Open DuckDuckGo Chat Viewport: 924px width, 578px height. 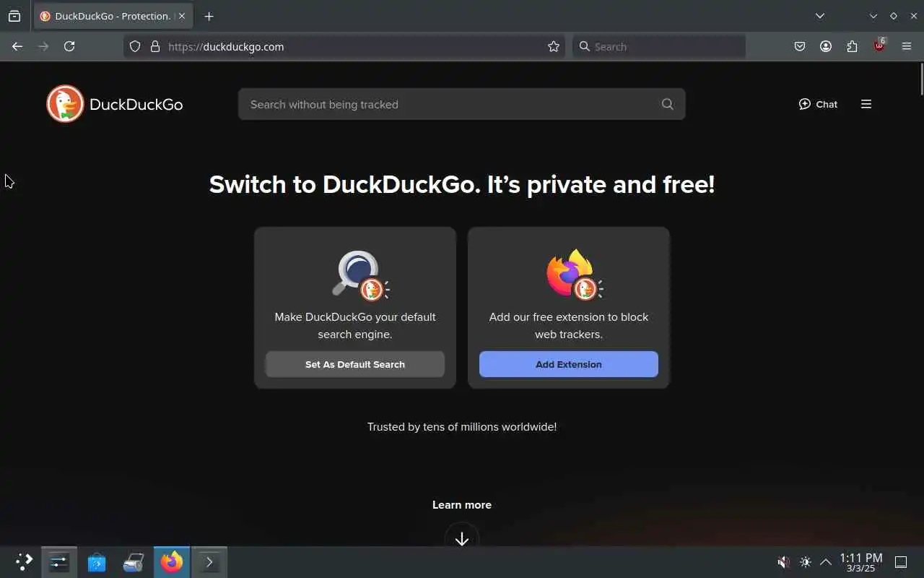818,104
